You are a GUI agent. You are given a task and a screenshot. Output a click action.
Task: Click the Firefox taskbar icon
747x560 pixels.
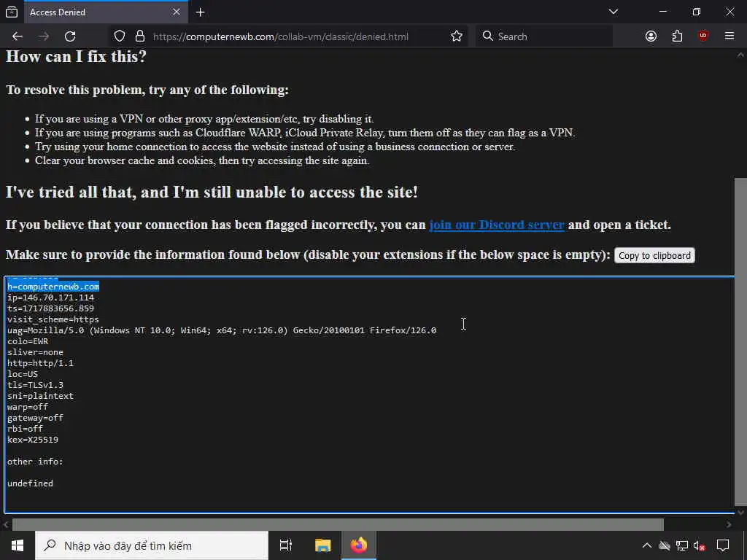click(x=359, y=545)
